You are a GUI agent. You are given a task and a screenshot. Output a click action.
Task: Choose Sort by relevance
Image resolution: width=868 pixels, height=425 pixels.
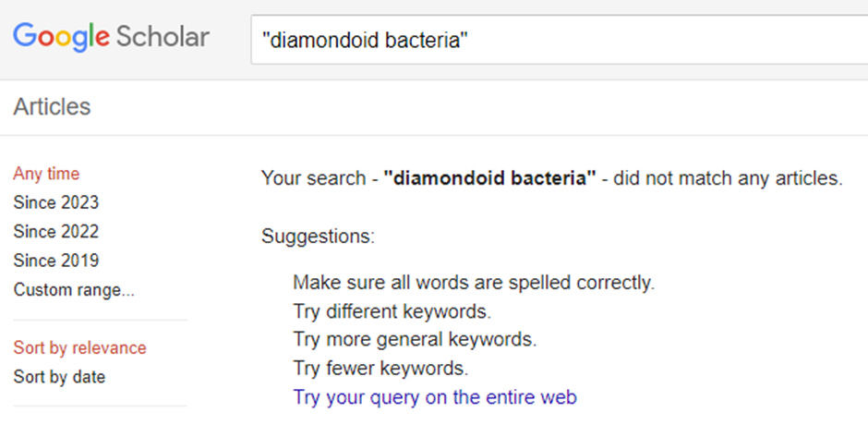[79, 348]
